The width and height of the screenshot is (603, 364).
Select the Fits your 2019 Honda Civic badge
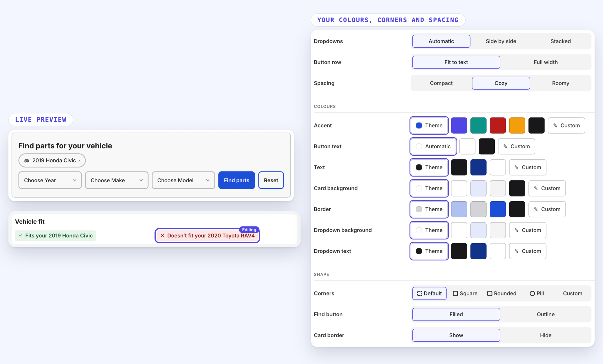[55, 236]
